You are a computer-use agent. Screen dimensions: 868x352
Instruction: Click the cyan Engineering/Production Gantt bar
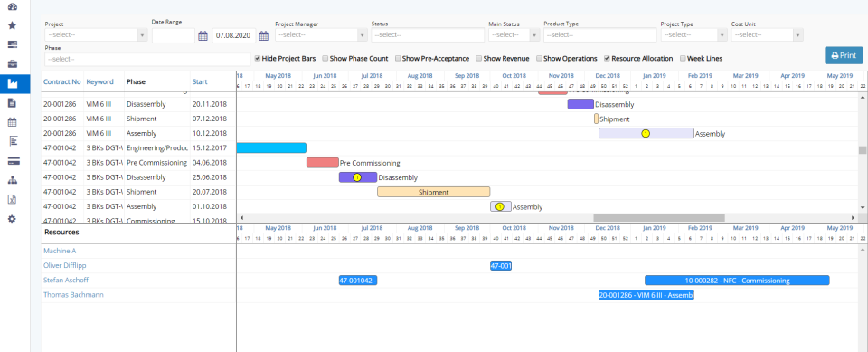pyautogui.click(x=271, y=148)
